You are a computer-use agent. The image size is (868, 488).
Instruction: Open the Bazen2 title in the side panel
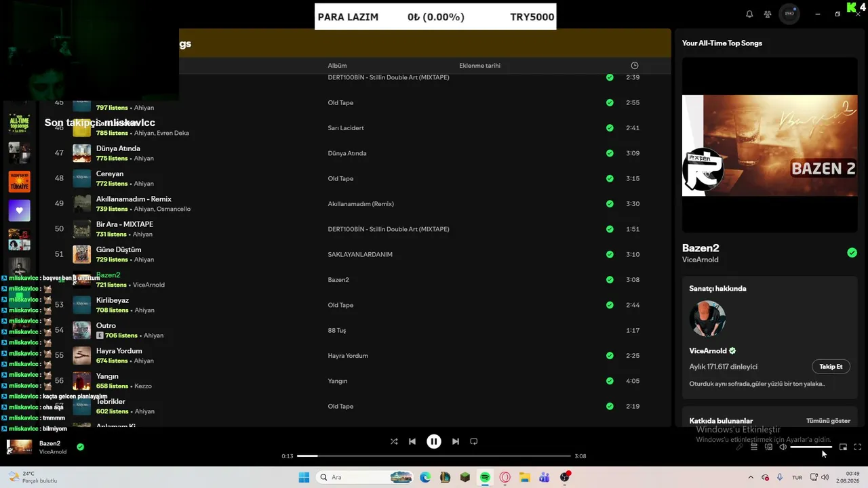[701, 248]
